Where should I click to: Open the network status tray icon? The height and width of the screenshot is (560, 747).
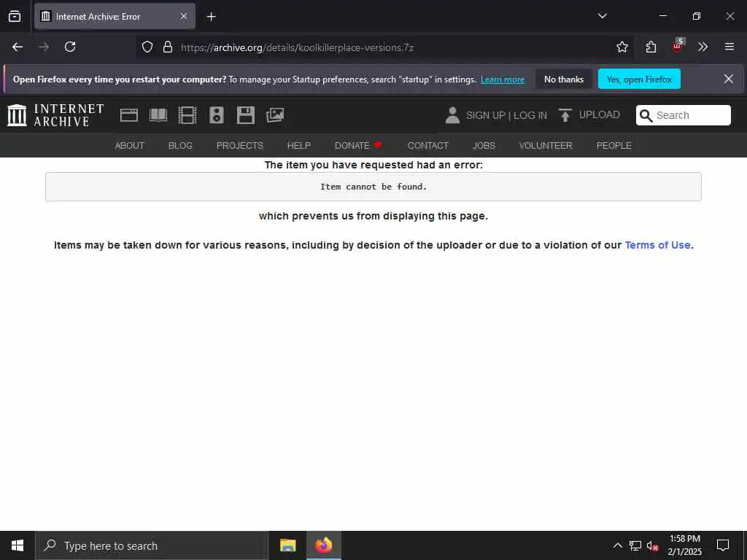[635, 545]
